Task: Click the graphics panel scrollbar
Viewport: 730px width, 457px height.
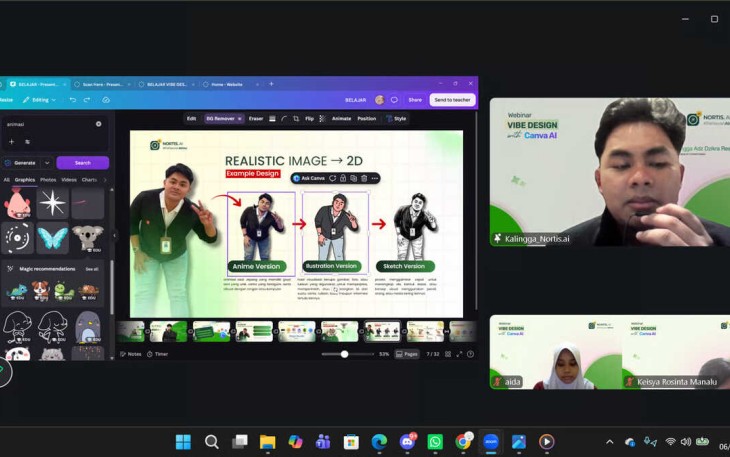Action: 112,286
